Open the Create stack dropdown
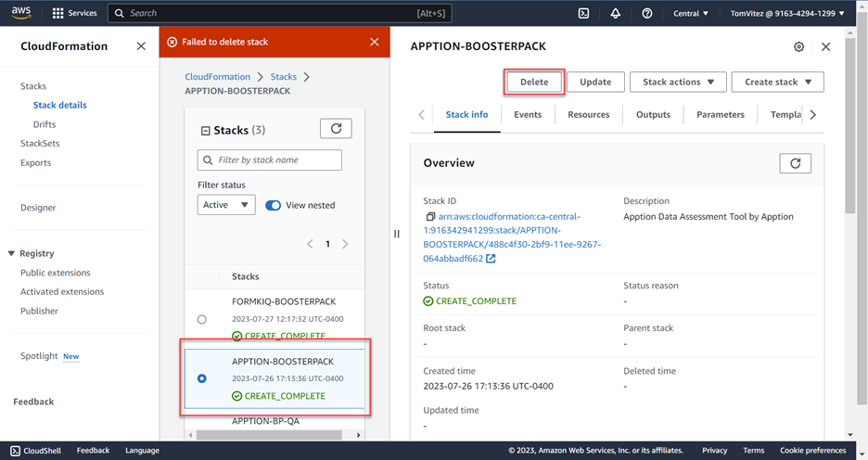Viewport: 868px width, 460px height. coord(777,82)
